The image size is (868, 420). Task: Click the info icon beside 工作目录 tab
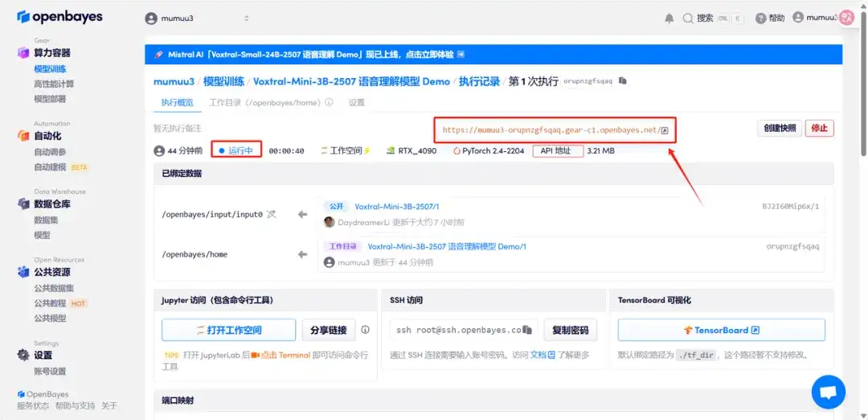329,102
